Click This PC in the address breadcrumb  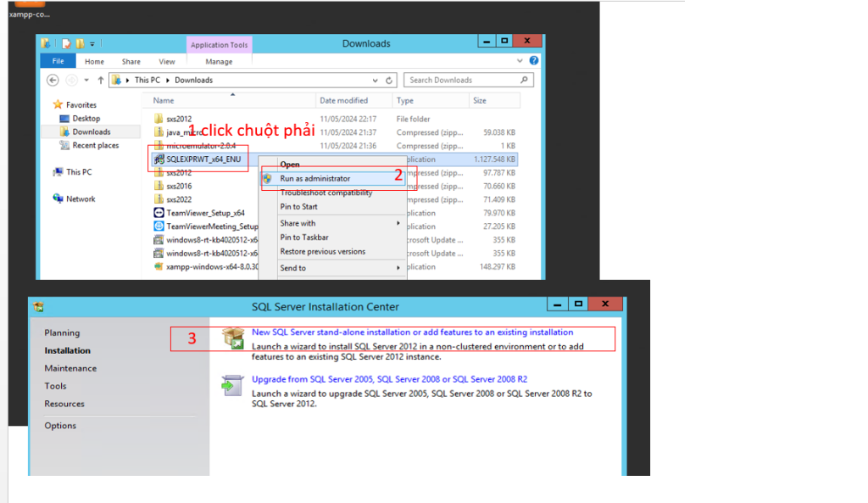(x=147, y=81)
